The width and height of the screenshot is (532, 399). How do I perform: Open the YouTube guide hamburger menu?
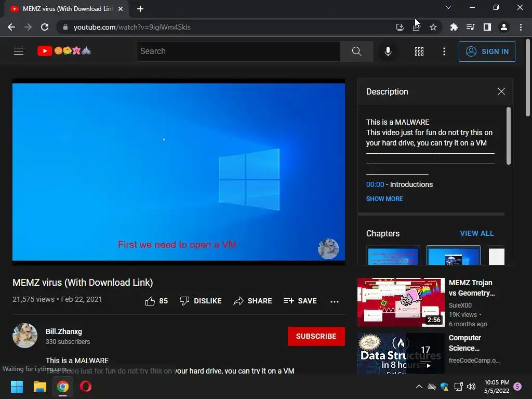click(x=19, y=51)
